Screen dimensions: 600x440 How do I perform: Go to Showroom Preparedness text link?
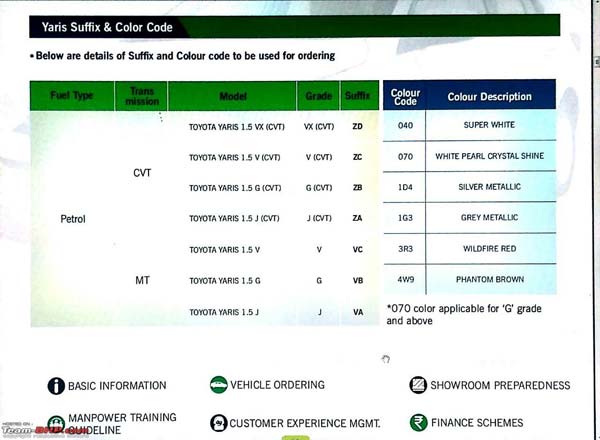(x=500, y=385)
